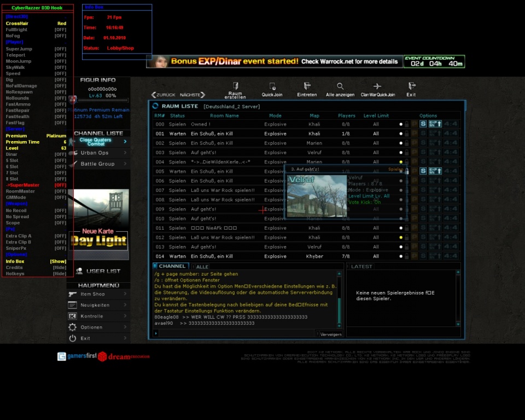Image resolution: width=525 pixels, height=420 pixels.
Task: Expand the Optionen chevron
Action: pyautogui.click(x=125, y=327)
